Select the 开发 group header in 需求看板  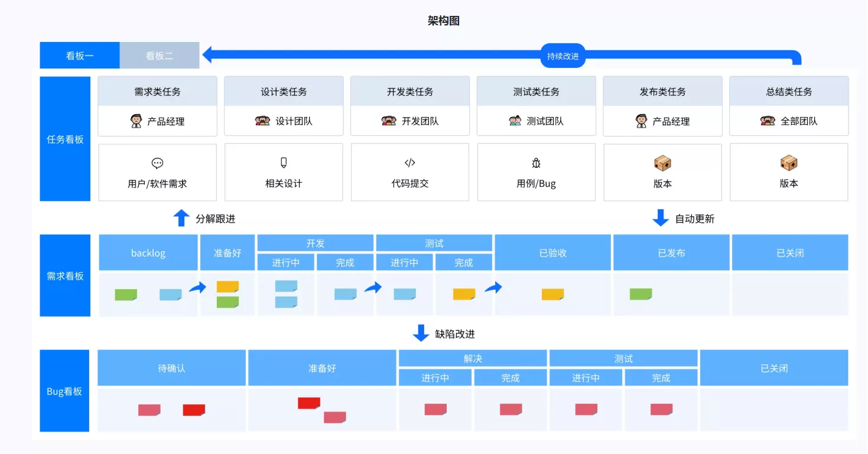click(316, 243)
